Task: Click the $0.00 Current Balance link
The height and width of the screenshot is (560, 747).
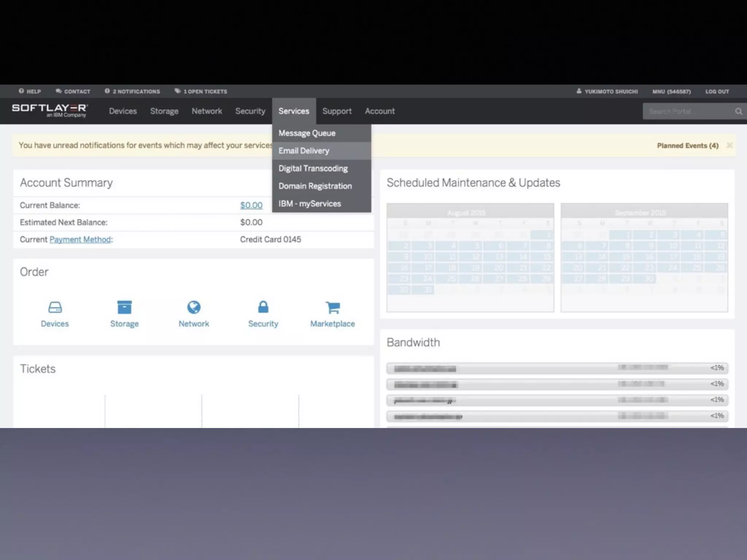Action: coord(251,205)
